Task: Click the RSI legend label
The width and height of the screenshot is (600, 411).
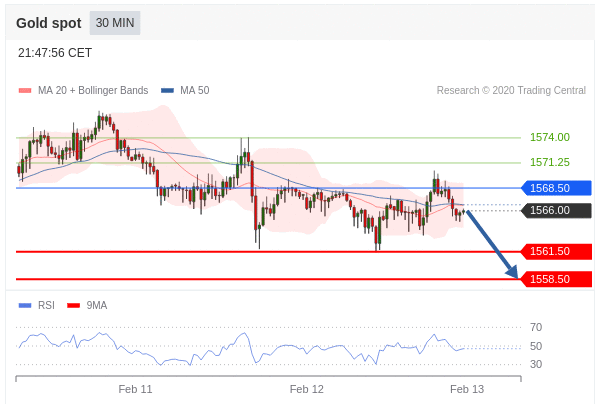Action: (46, 305)
